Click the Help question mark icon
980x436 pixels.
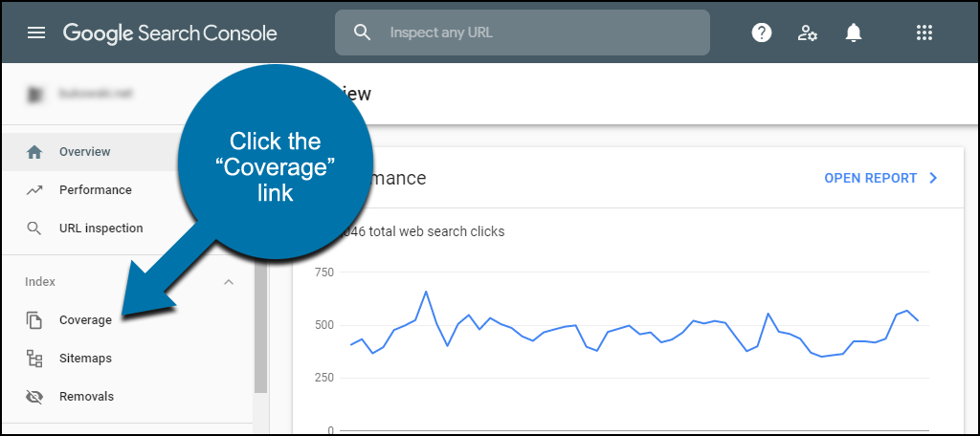point(761,33)
